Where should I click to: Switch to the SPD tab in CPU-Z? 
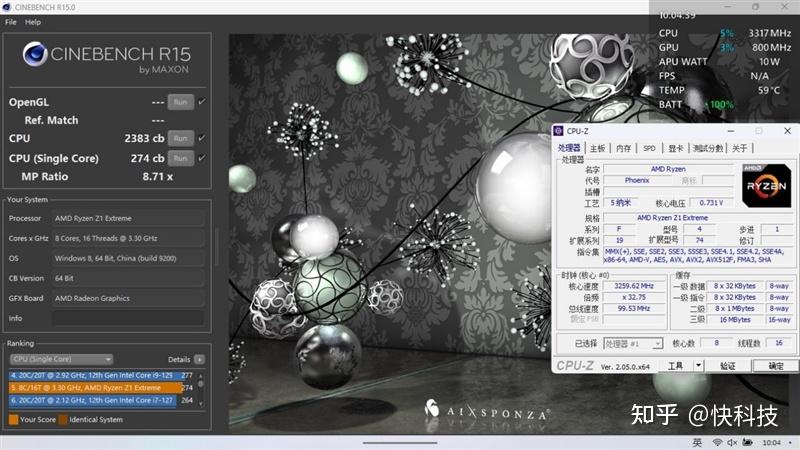click(x=649, y=148)
